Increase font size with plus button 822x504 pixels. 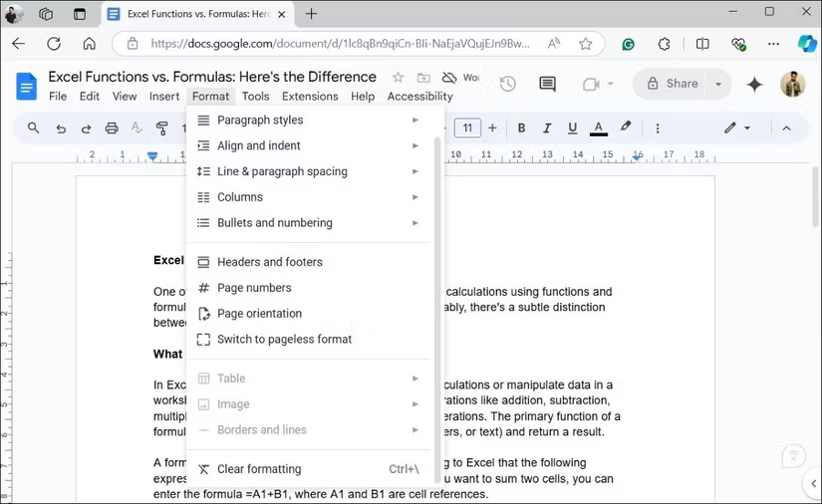[492, 127]
